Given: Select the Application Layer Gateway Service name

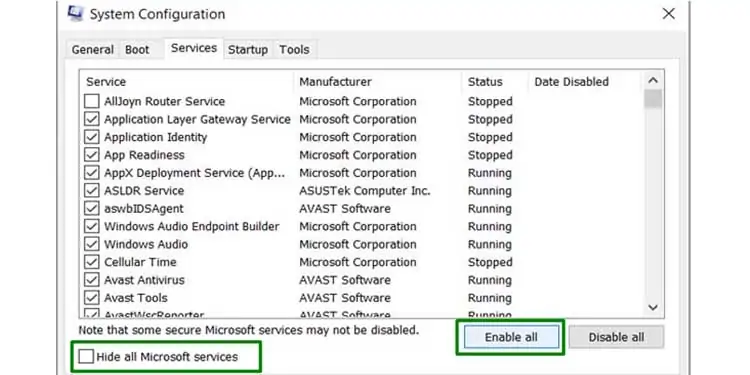Looking at the screenshot, I should [198, 119].
